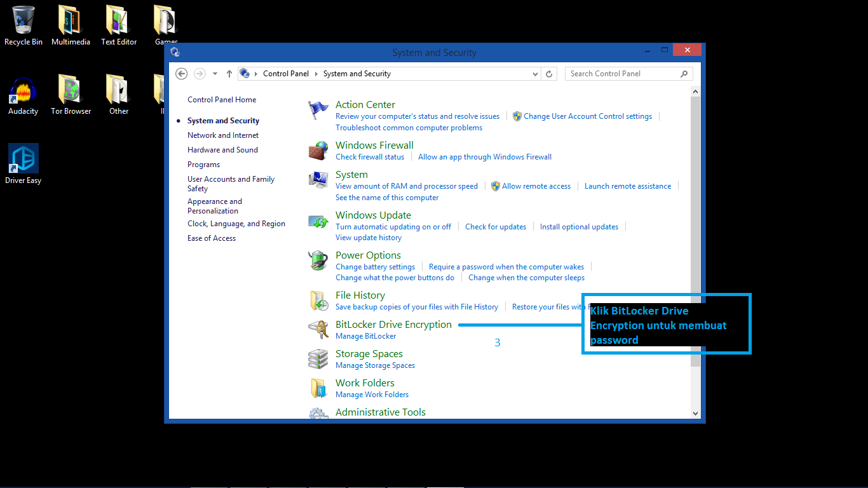This screenshot has height=488, width=868.
Task: Click Check for updates
Action: pyautogui.click(x=496, y=227)
